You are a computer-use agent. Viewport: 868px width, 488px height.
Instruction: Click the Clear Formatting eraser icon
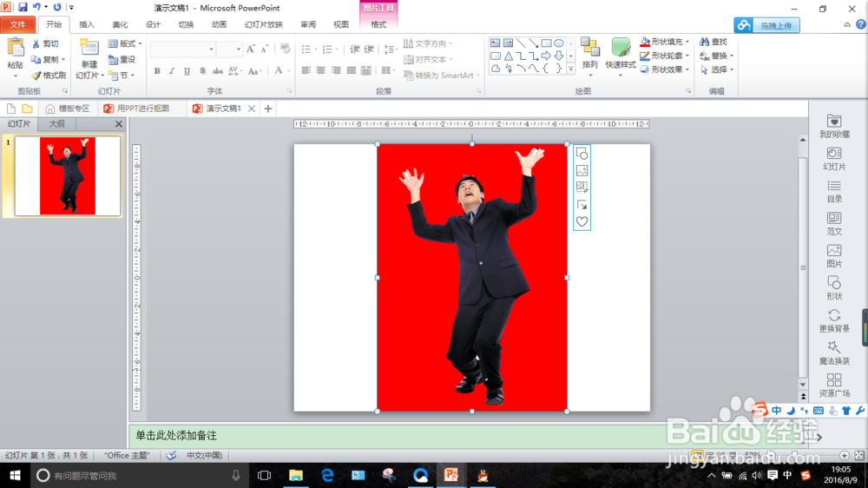coord(285,49)
